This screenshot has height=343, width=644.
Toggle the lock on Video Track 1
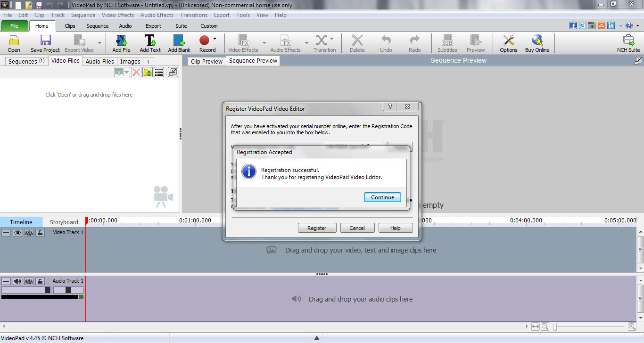[x=40, y=232]
